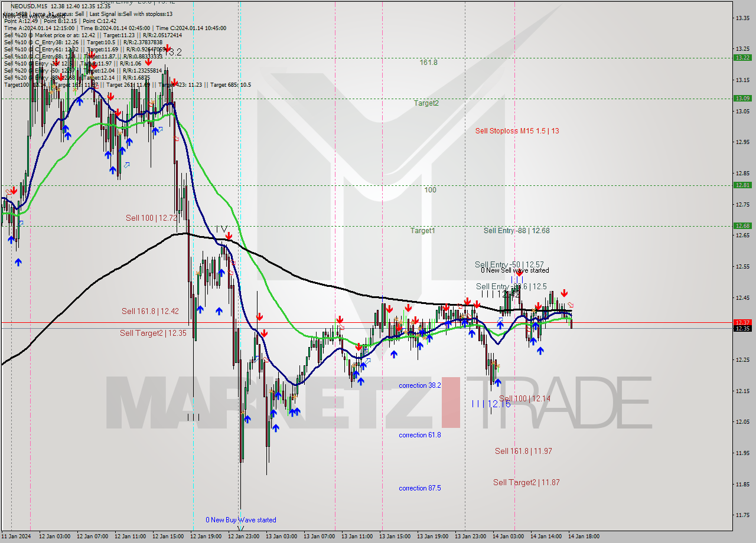756x543 pixels.
Task: Click the '13 Jan 15:00' time label
Action: [x=395, y=537]
